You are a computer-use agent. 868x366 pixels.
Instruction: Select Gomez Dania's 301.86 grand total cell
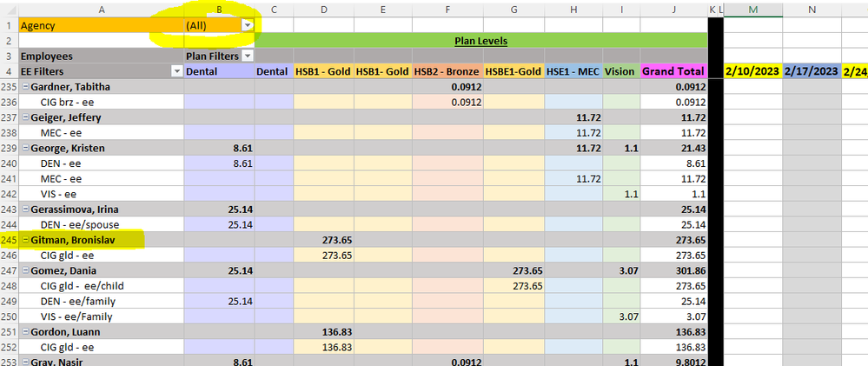coord(673,270)
